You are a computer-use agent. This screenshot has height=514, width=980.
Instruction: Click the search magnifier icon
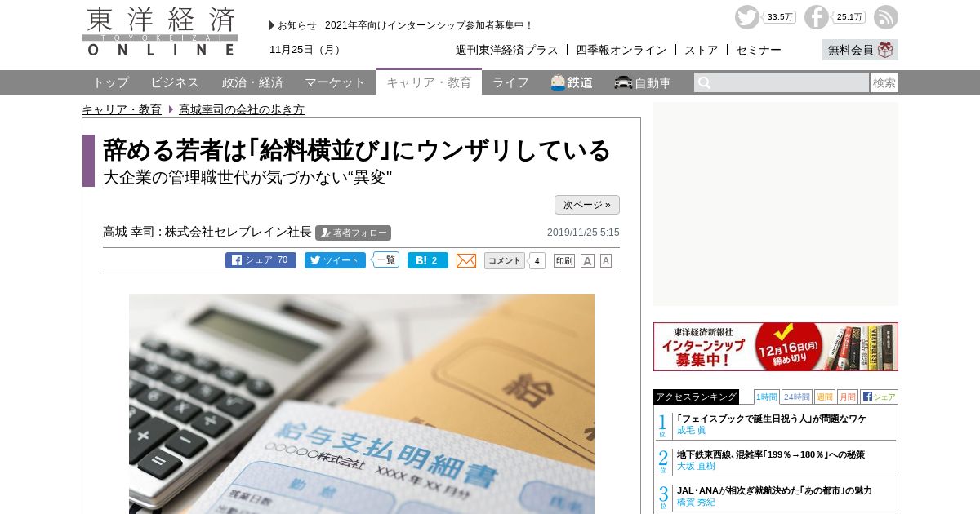704,82
